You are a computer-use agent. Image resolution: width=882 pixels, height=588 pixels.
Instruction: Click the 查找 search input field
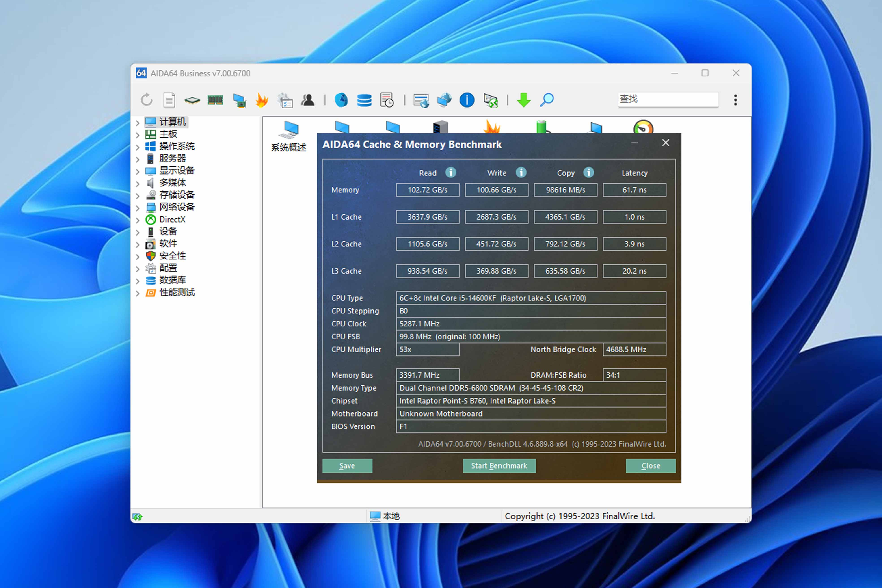668,99
